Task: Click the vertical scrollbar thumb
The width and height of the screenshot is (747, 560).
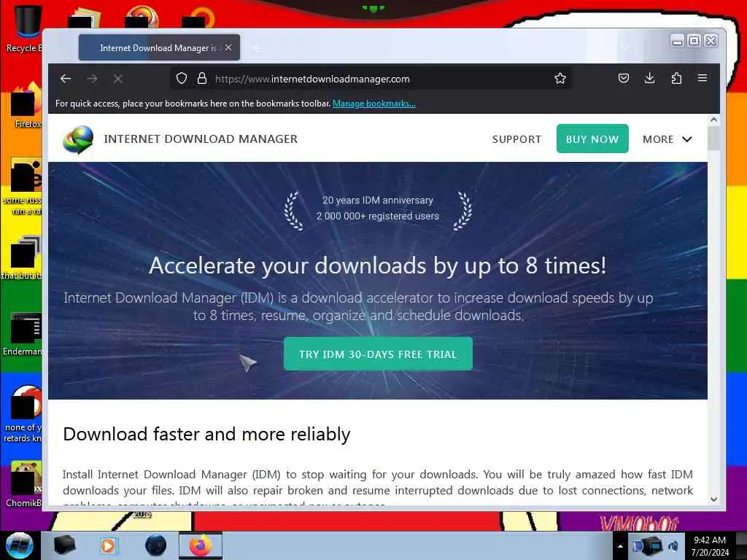Action: coord(713,139)
